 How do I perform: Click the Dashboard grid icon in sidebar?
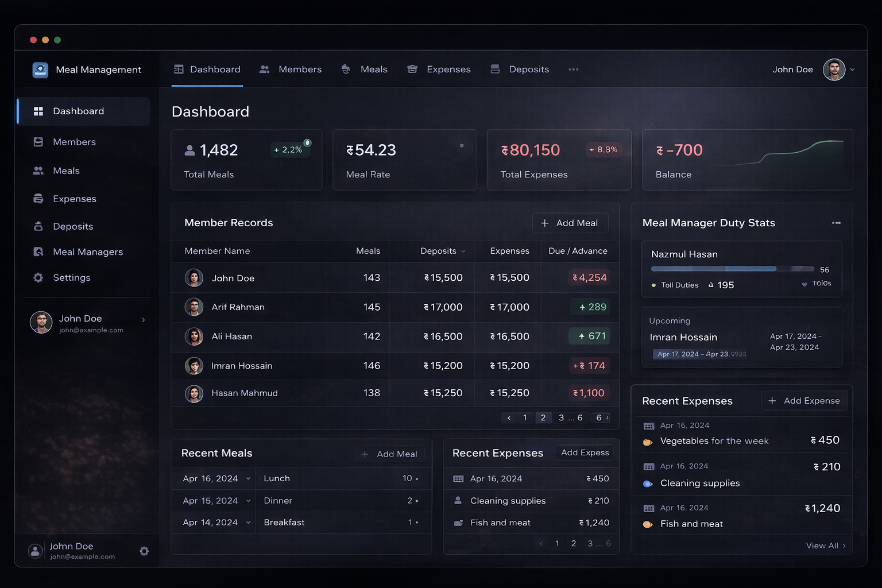pos(38,111)
